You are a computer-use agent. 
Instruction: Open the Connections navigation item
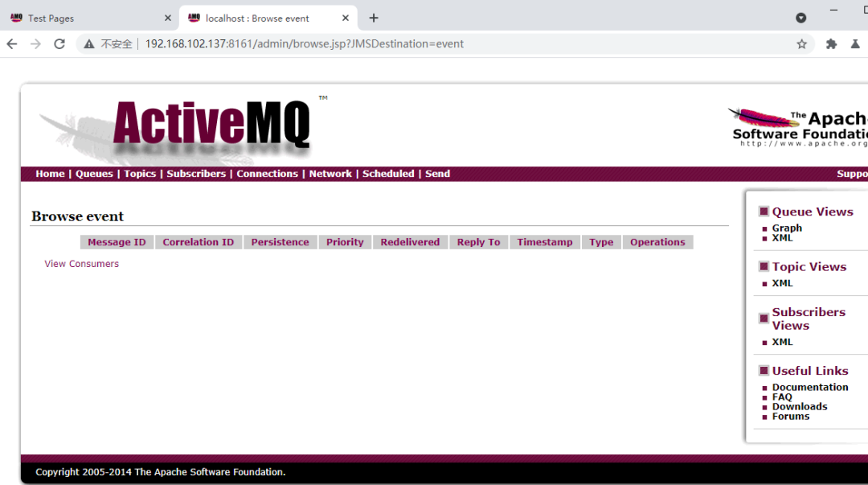(268, 174)
